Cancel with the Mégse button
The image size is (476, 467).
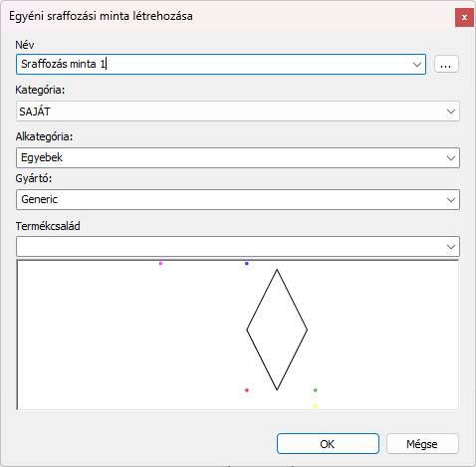[422, 444]
